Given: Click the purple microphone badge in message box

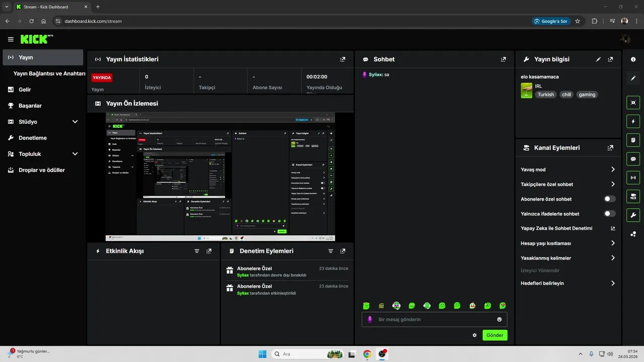Looking at the screenshot, I should 370,319.
